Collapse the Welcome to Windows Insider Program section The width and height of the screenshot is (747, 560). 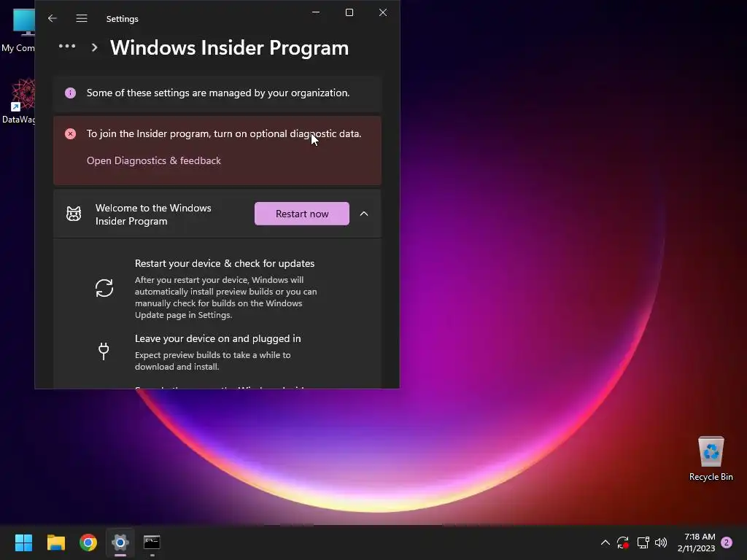coord(364,214)
